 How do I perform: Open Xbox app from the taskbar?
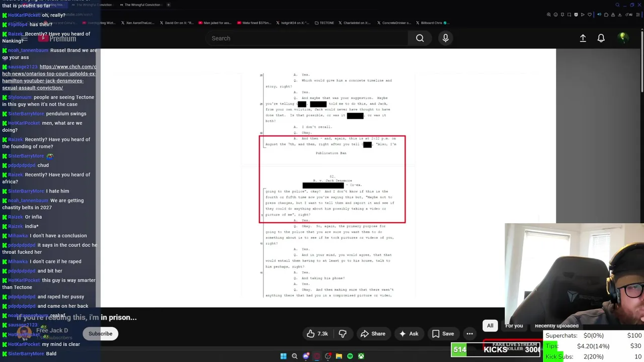[x=361, y=356]
